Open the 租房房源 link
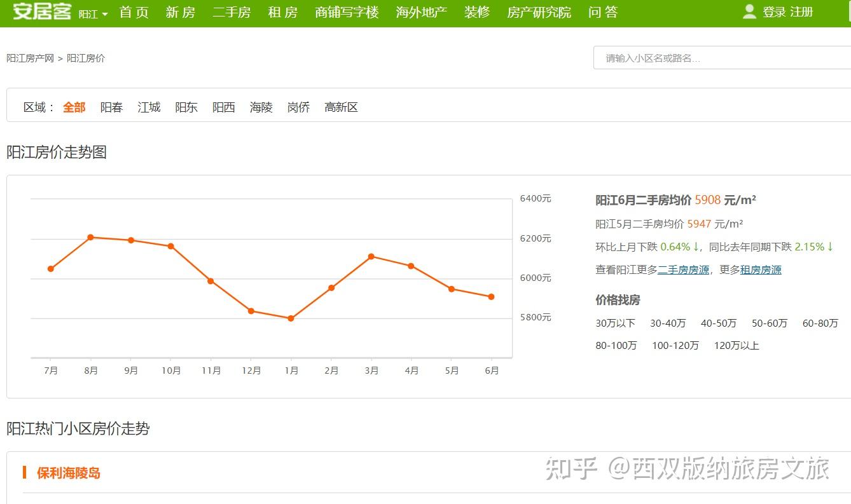Screen dimensions: 851x504 coord(761,269)
